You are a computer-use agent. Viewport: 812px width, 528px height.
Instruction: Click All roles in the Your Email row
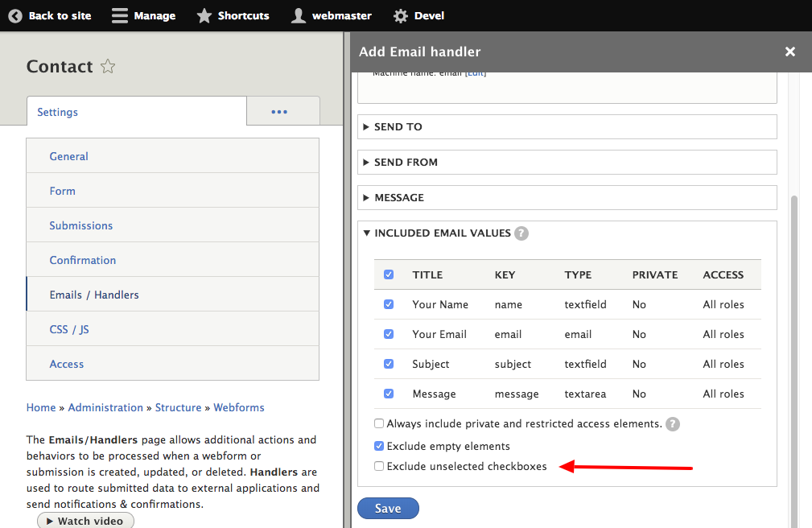[723, 335]
